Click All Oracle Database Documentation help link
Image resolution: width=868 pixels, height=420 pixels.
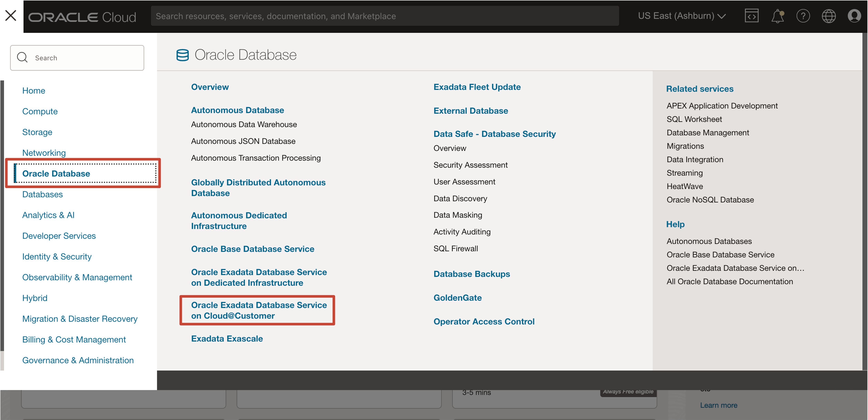[x=730, y=281]
